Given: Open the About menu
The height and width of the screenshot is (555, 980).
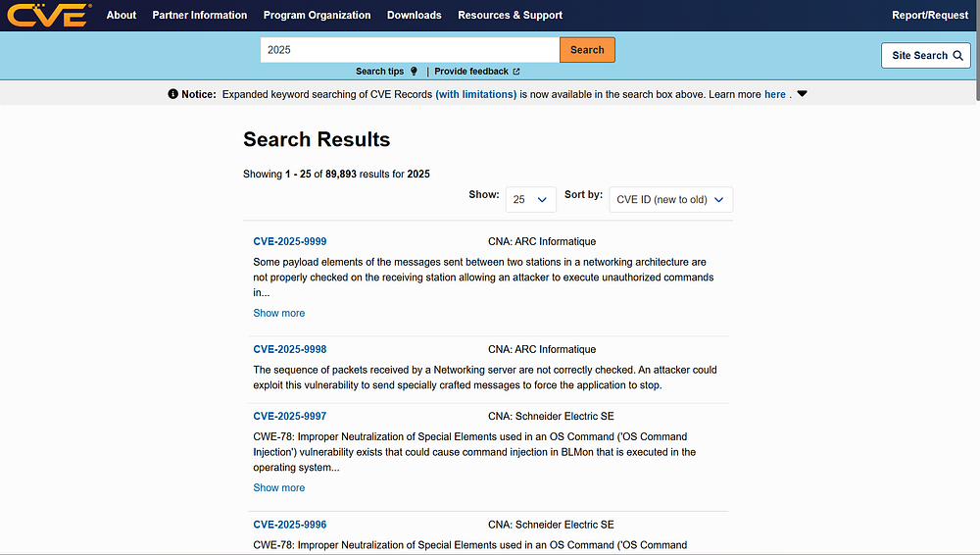Looking at the screenshot, I should pyautogui.click(x=122, y=15).
